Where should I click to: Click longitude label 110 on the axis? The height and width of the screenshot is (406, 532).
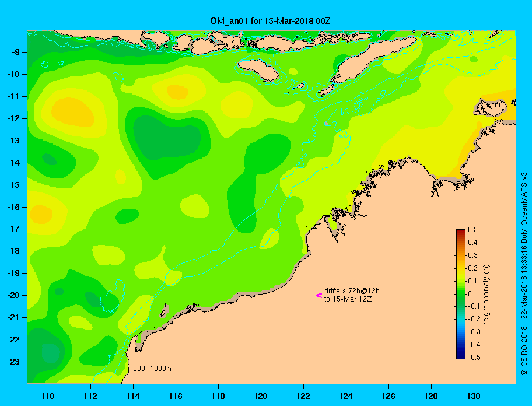(x=48, y=396)
